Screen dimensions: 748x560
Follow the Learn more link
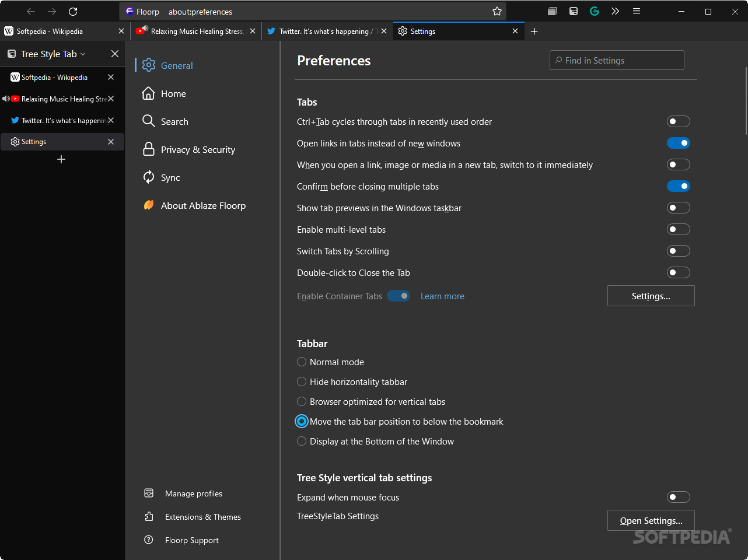[x=442, y=296]
